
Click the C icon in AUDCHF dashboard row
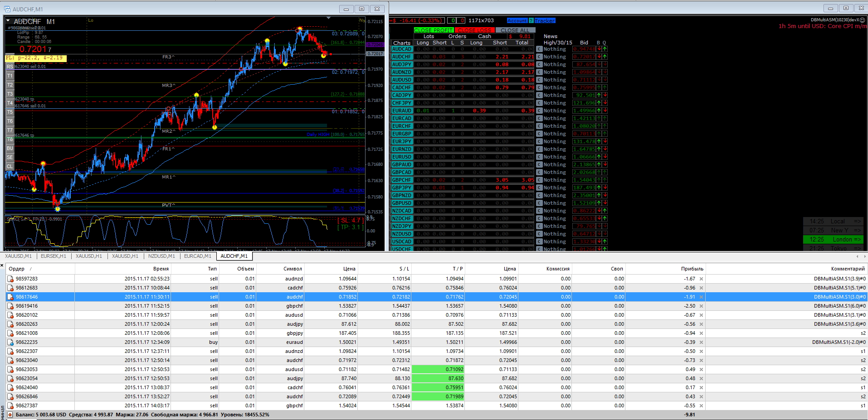[x=539, y=57]
